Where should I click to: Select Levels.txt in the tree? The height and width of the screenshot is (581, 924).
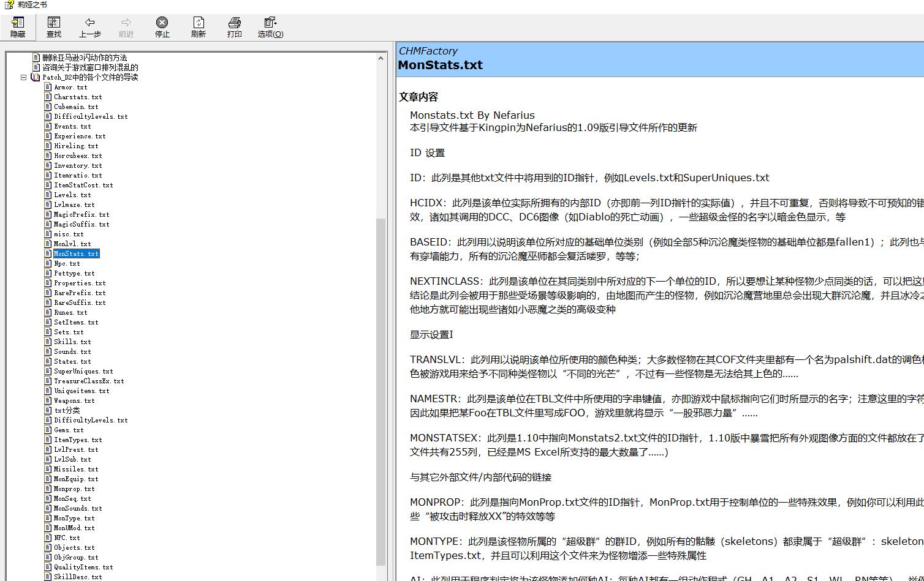pyautogui.click(x=72, y=195)
